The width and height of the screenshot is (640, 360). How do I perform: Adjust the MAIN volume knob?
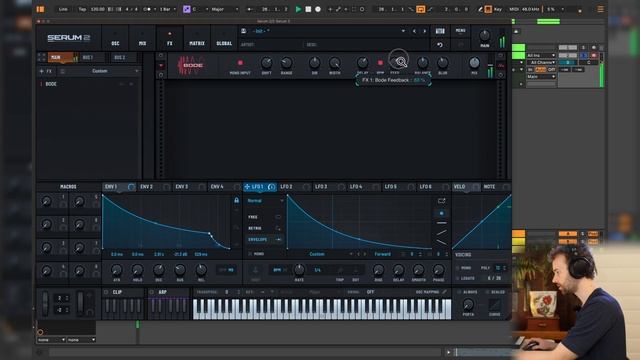(x=484, y=36)
